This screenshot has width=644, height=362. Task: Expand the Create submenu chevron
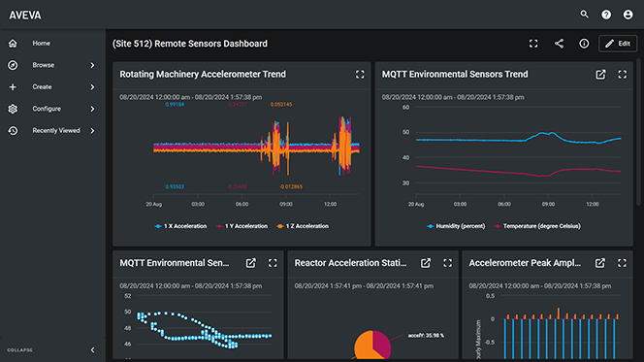click(x=92, y=86)
